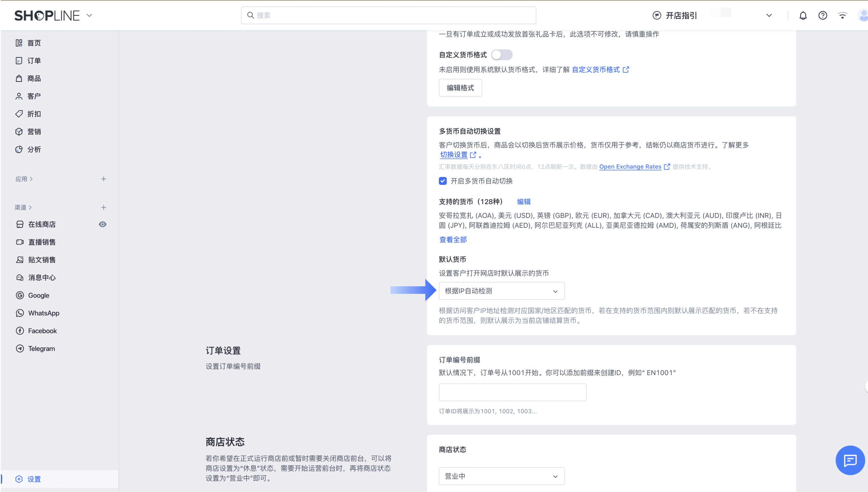Expand the SHOPLINE logo dropdown chevron
868x492 pixels.
click(x=89, y=16)
